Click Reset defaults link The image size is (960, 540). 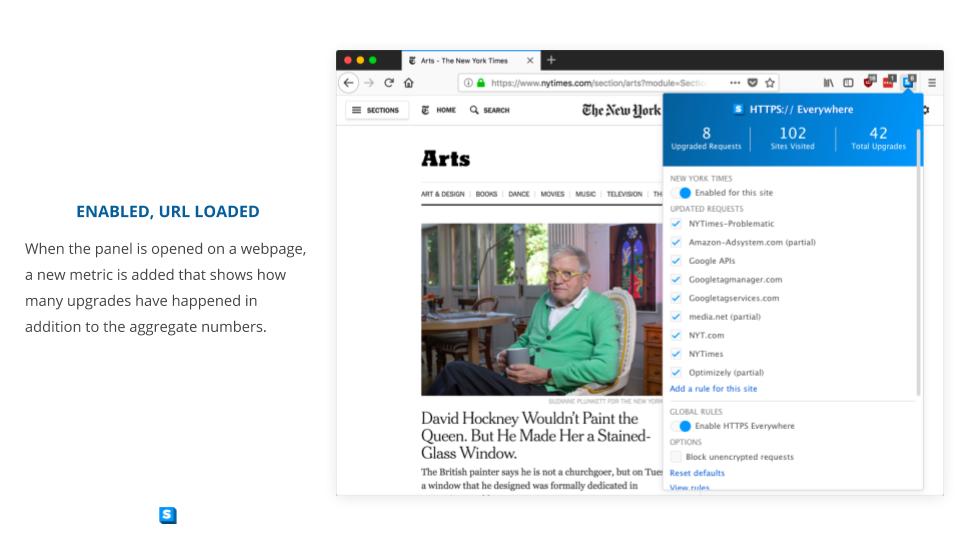coord(697,473)
